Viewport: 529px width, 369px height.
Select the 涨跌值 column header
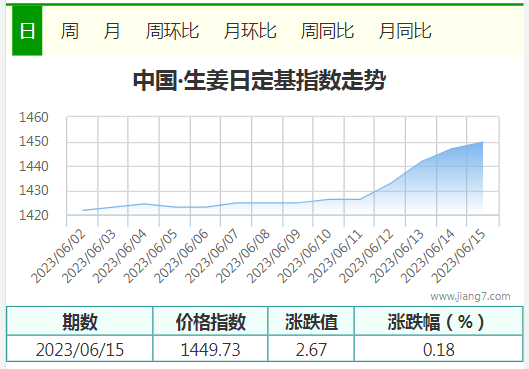(x=311, y=321)
